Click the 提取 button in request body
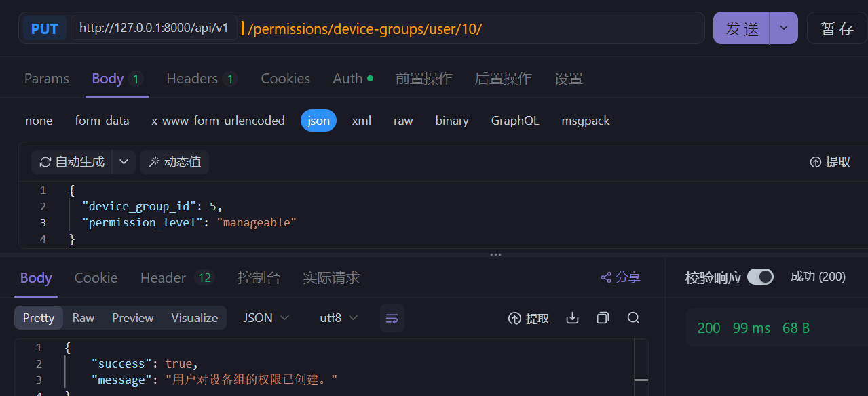Viewport: 868px width, 396px height. tap(830, 162)
